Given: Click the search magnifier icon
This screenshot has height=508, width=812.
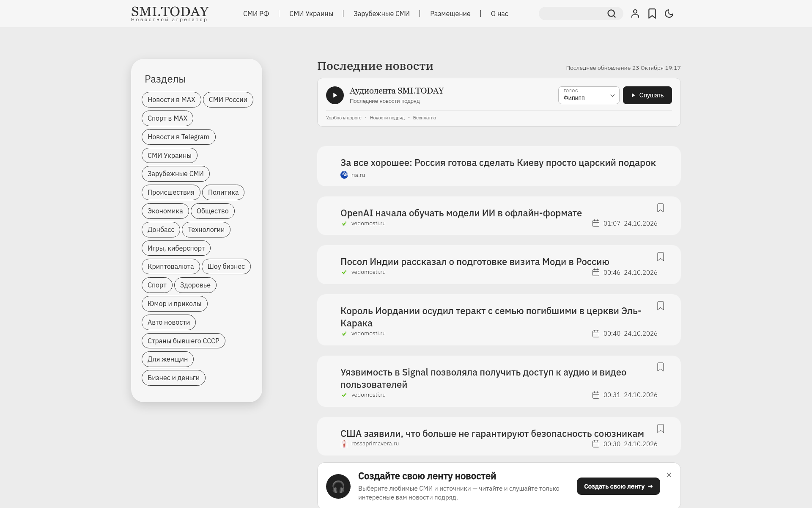Looking at the screenshot, I should point(612,14).
